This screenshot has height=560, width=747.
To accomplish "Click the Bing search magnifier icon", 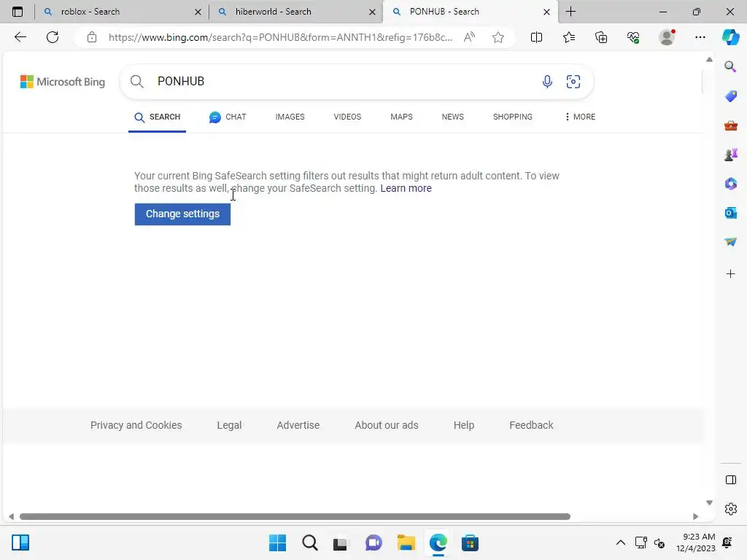I will click(136, 82).
